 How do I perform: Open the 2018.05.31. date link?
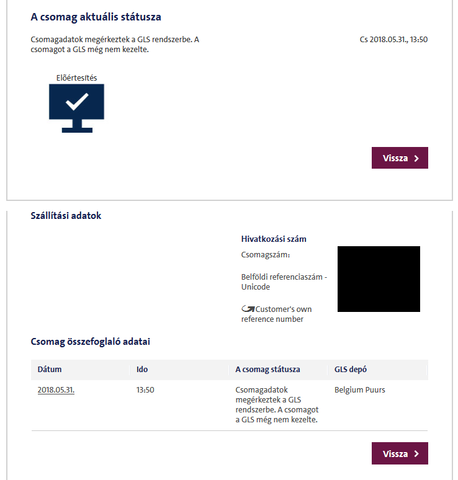(56, 390)
